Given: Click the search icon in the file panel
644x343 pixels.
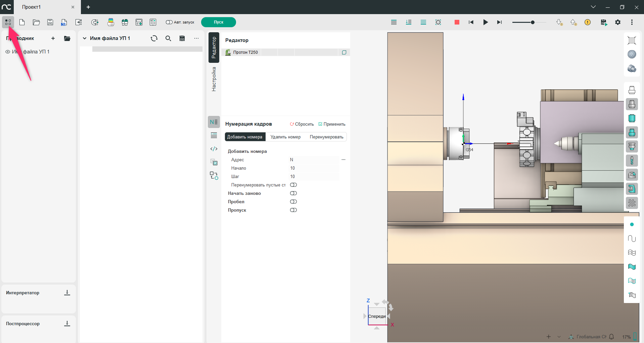Looking at the screenshot, I should [168, 38].
